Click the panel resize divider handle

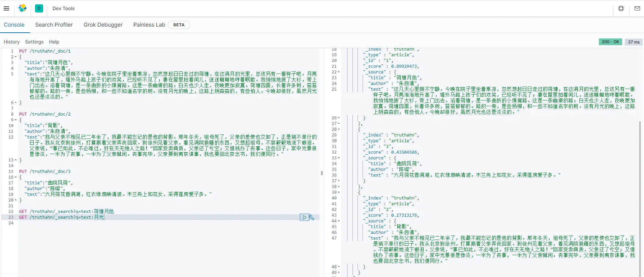coord(322,173)
